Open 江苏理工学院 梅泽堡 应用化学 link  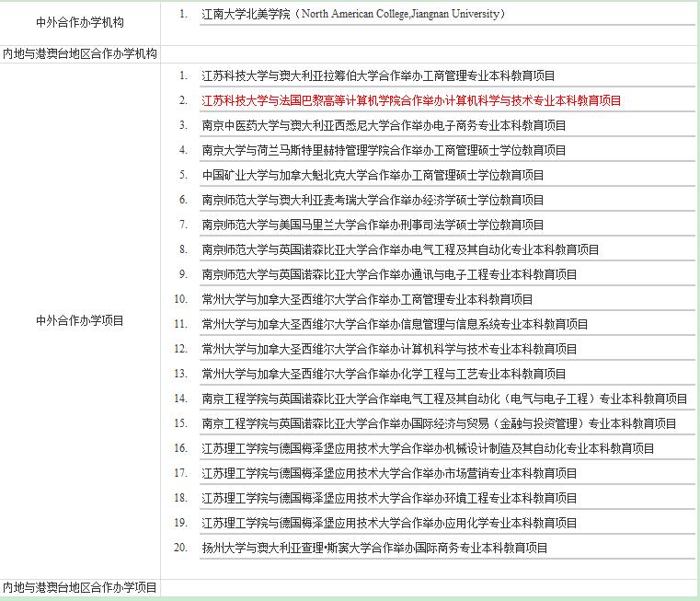point(389,523)
